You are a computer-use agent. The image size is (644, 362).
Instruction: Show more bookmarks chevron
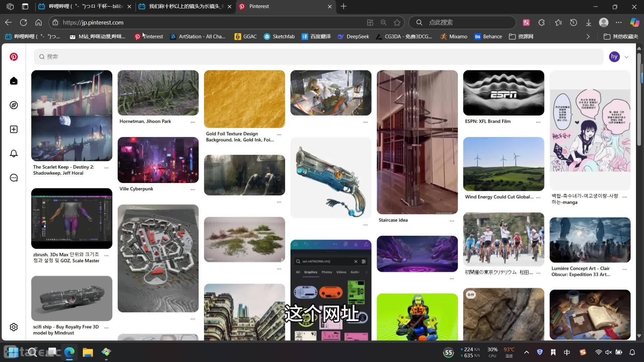point(588,37)
